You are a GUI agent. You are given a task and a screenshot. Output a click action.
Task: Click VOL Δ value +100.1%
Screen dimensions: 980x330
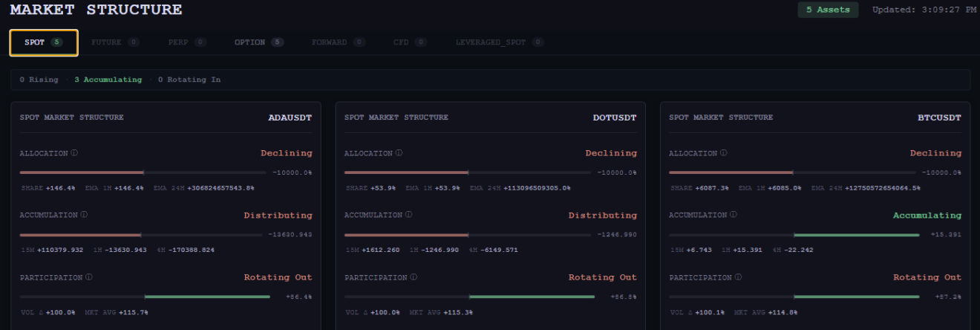click(711, 312)
